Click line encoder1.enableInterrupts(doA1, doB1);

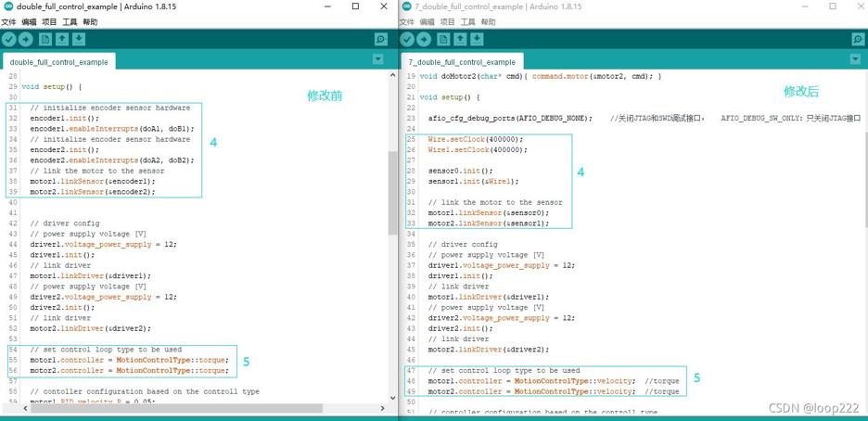coord(112,128)
